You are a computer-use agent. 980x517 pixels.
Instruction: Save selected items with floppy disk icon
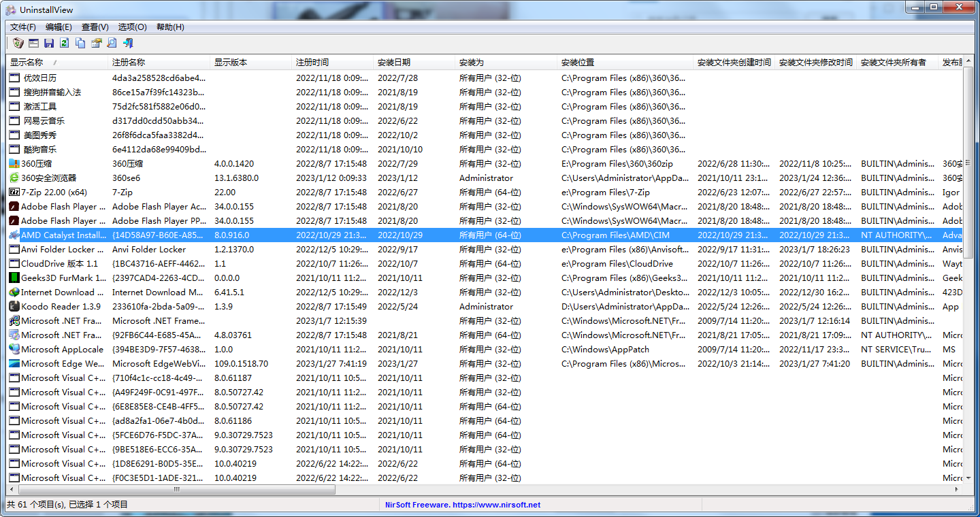pos(48,43)
